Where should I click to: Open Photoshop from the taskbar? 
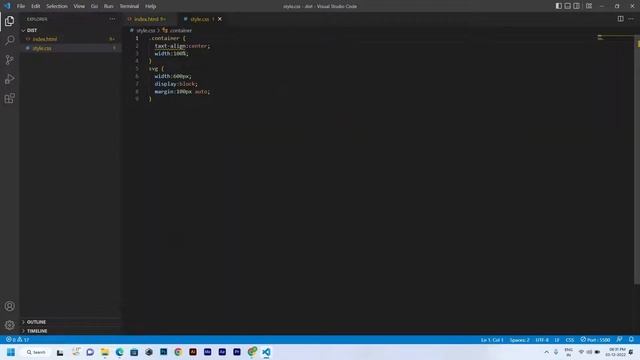163,352
